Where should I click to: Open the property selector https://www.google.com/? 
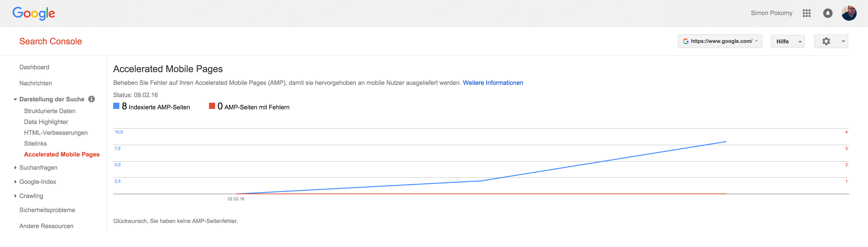point(720,41)
